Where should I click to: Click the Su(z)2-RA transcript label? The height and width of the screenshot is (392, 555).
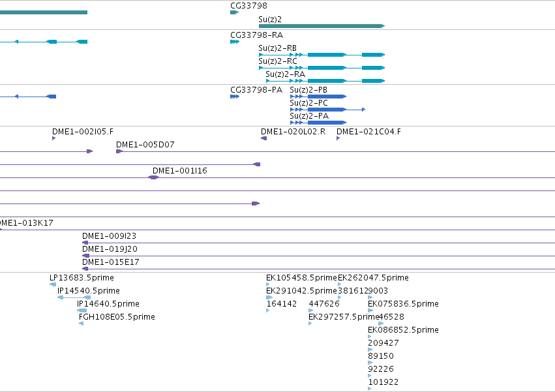point(285,74)
